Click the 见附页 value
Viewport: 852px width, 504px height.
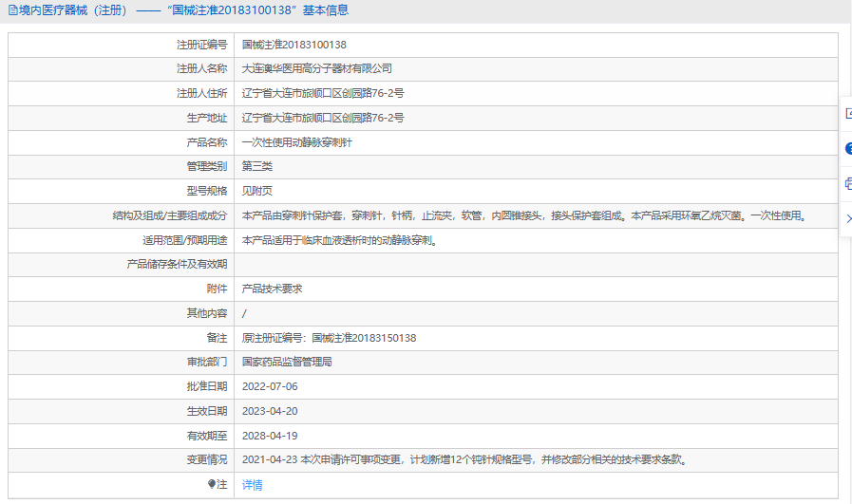pyautogui.click(x=257, y=191)
